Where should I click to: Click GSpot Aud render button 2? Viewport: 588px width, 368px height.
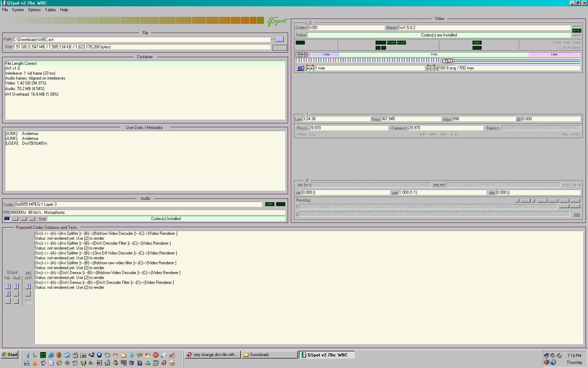tap(16, 294)
